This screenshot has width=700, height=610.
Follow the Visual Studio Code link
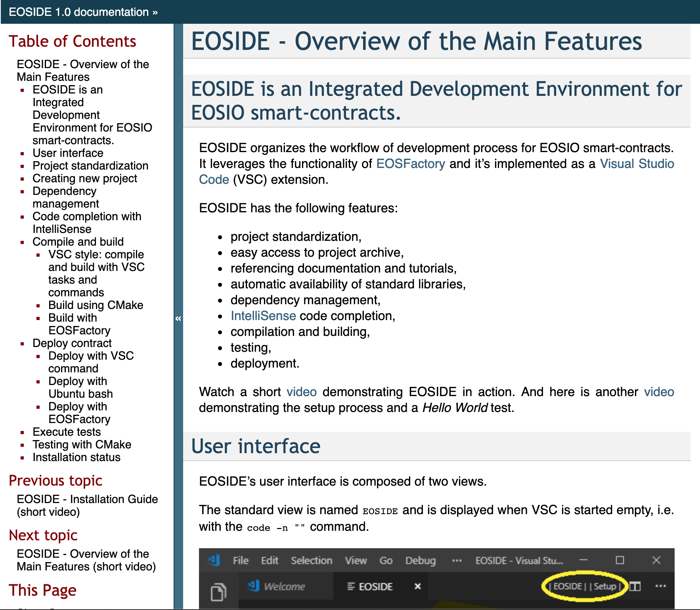point(637,164)
